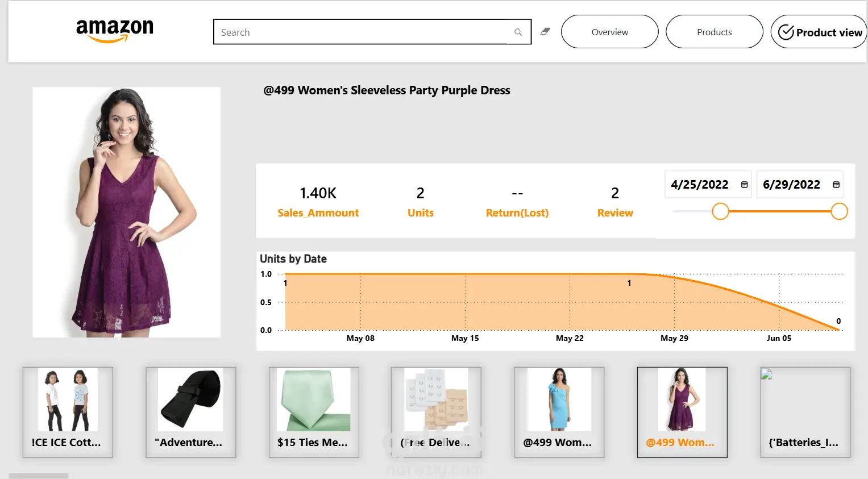The image size is (868, 479).
Task: Click the right date range slider handle
Action: click(x=839, y=211)
